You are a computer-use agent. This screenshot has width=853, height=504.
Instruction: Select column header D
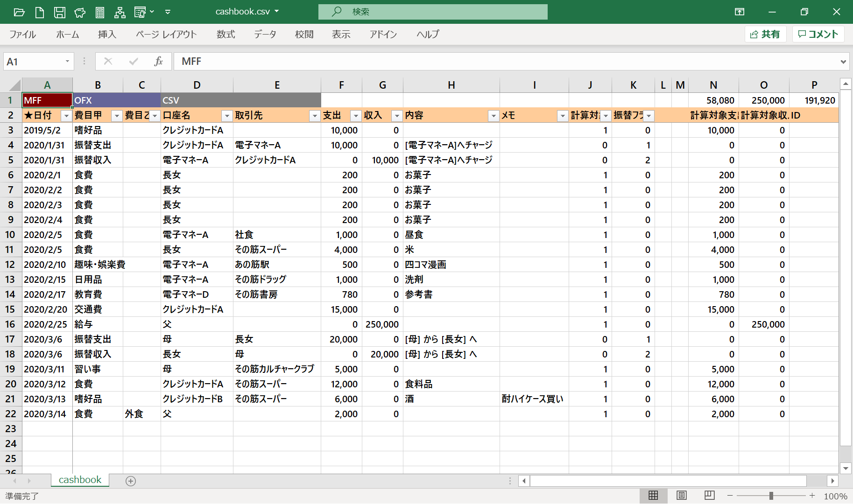click(197, 85)
